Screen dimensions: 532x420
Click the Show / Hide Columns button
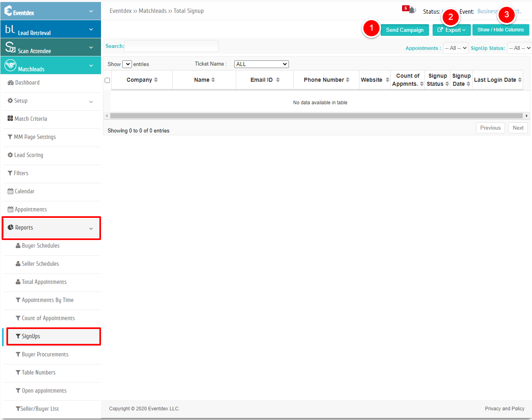click(x=501, y=30)
